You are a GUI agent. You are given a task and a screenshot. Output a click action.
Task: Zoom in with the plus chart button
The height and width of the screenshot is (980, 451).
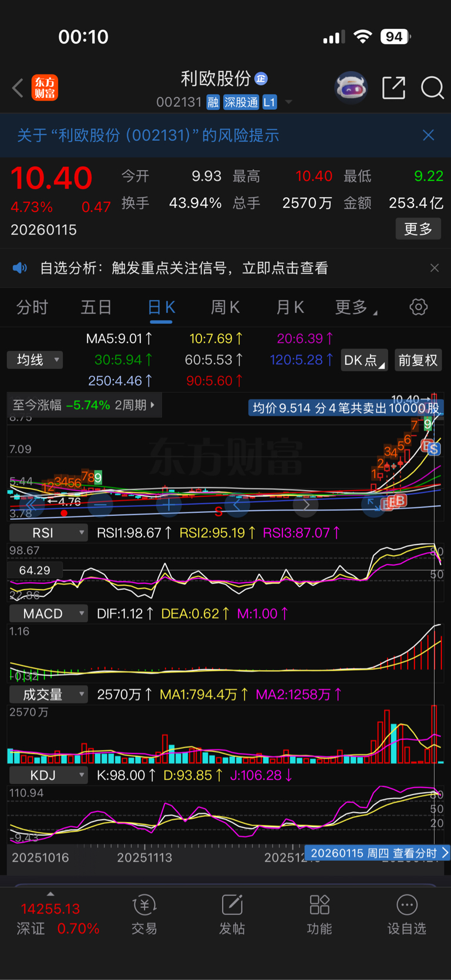click(169, 505)
